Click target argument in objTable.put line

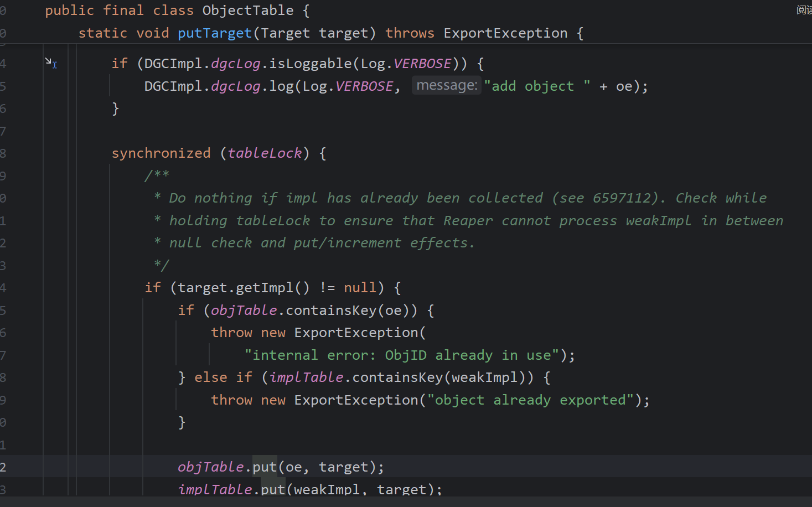343,467
